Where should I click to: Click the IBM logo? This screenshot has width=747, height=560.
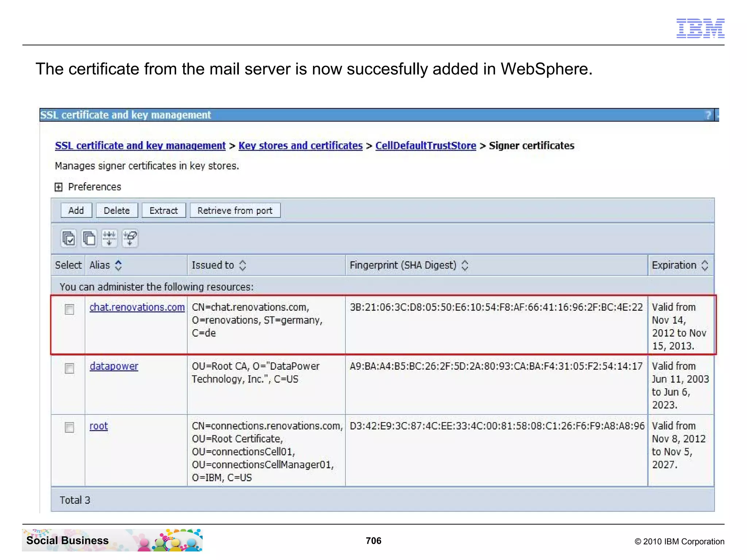700,28
